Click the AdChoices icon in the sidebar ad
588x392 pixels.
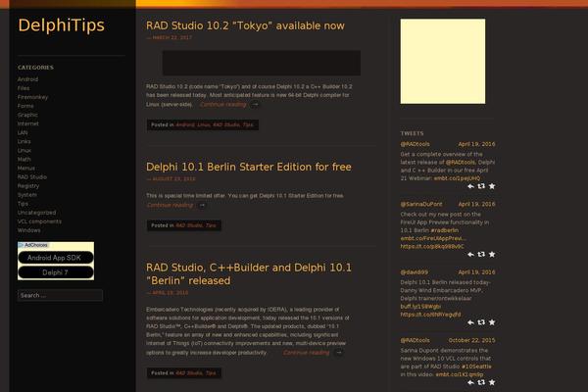click(21, 245)
